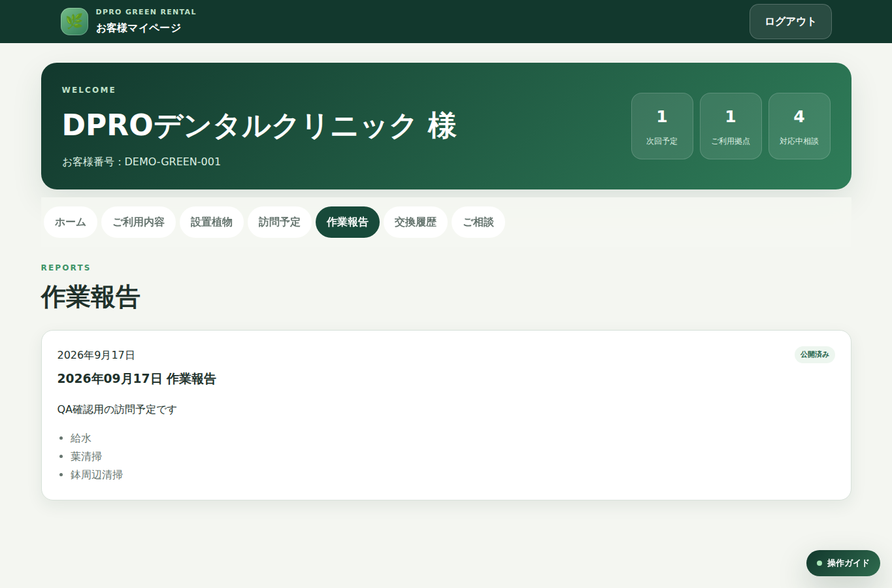Click the report title 2026年09月17日 作業報告

[x=137, y=379]
